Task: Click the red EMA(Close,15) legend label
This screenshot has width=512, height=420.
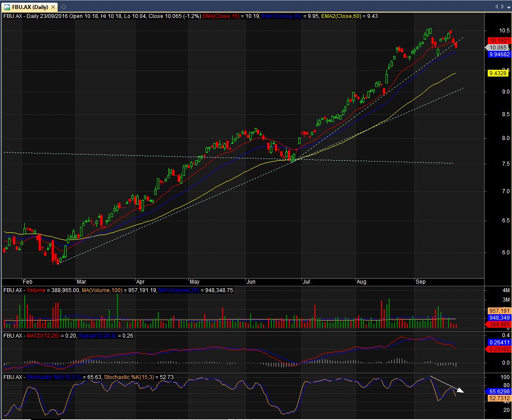Action: pos(220,16)
